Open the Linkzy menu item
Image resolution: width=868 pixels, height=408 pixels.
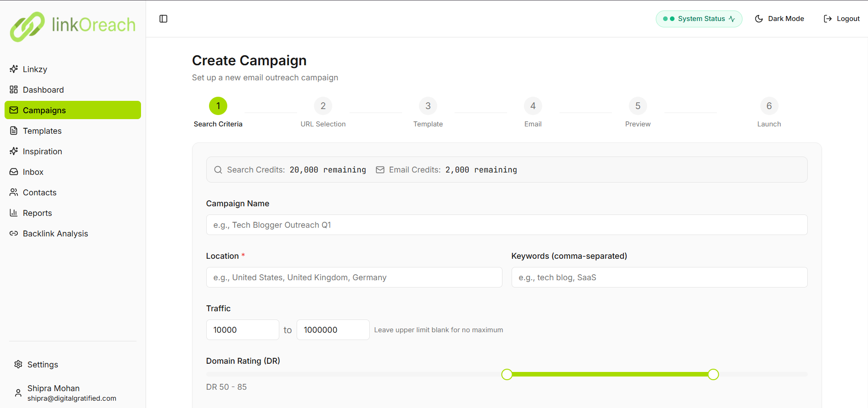pos(73,69)
